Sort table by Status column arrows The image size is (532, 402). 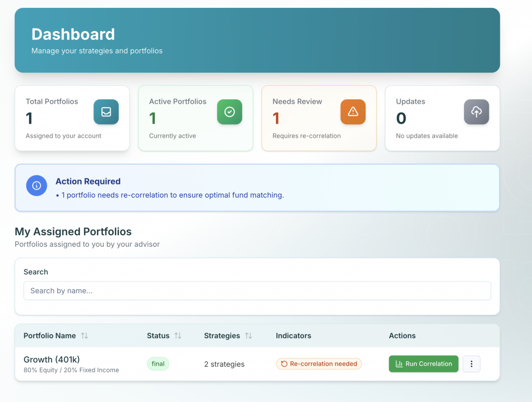point(178,336)
